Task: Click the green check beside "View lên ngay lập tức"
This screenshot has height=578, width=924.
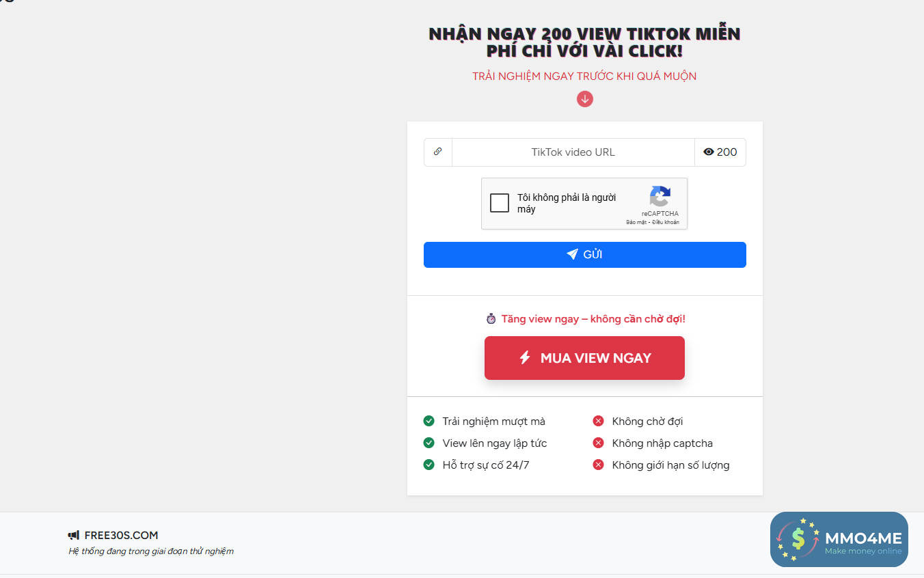Action: click(x=429, y=443)
